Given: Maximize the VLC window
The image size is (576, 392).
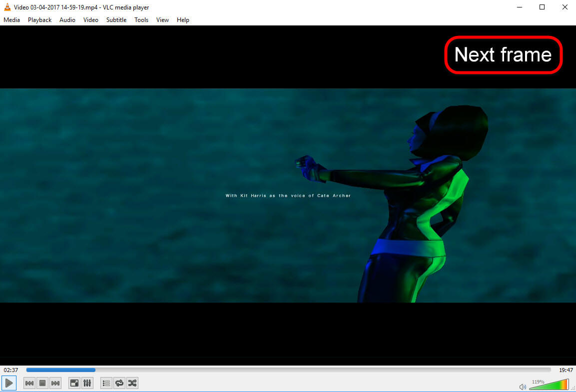Looking at the screenshot, I should click(542, 7).
